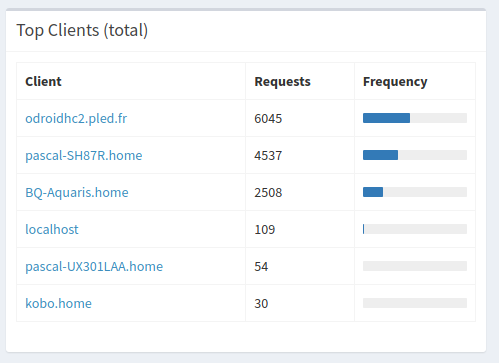
Task: Open the odroidhc2.pled.fr client link
Action: 76,118
